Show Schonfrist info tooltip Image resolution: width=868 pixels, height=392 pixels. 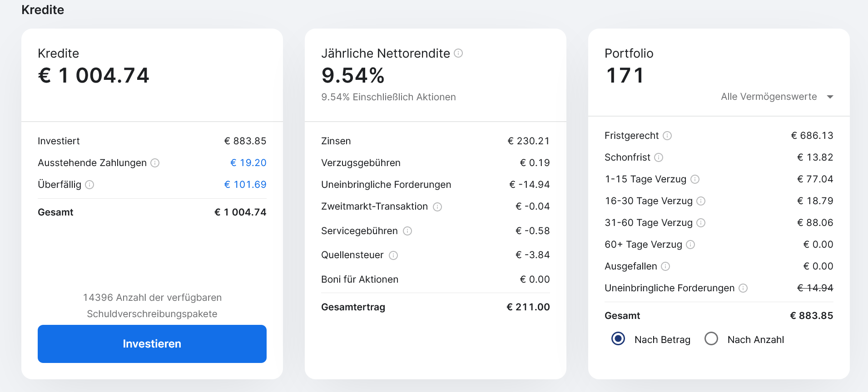pyautogui.click(x=659, y=157)
